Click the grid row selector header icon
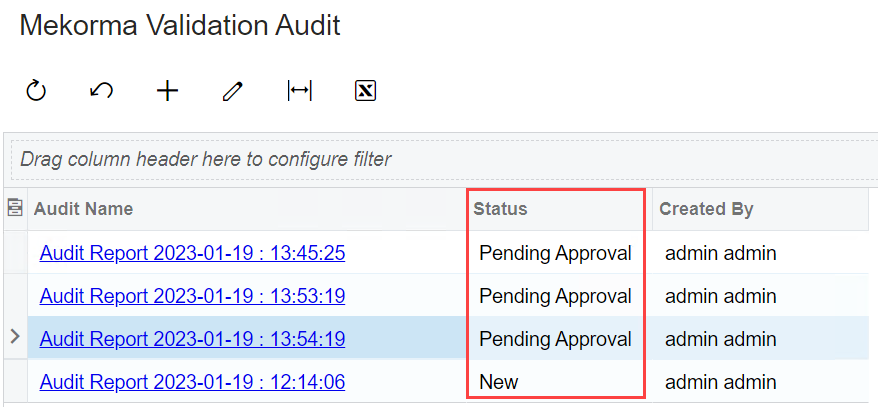This screenshot has height=407, width=878. click(x=15, y=208)
